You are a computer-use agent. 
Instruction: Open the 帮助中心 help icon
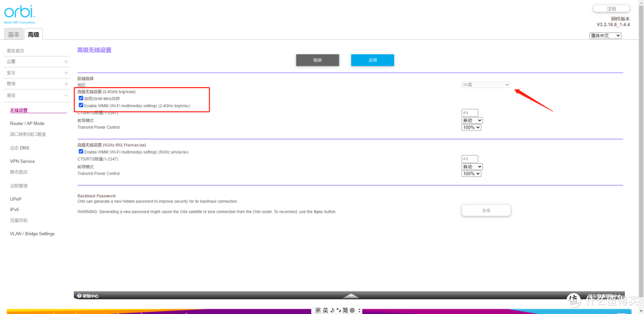[79, 296]
